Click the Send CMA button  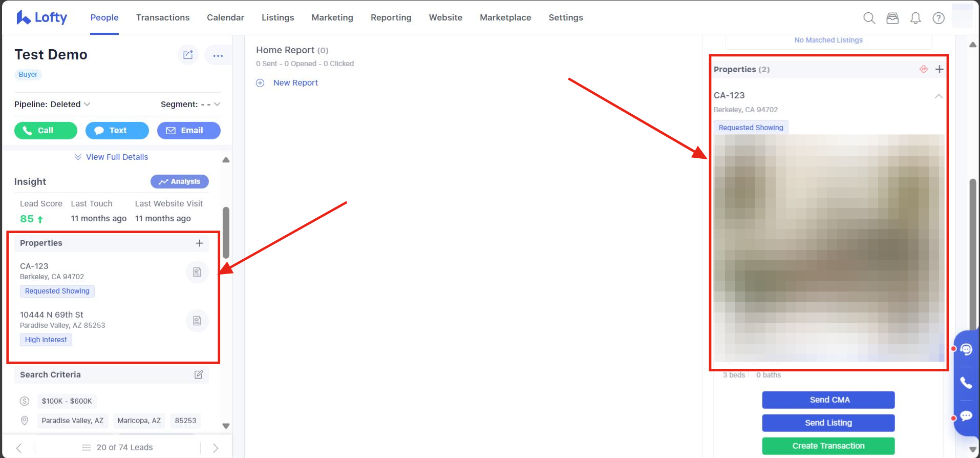[x=828, y=400]
